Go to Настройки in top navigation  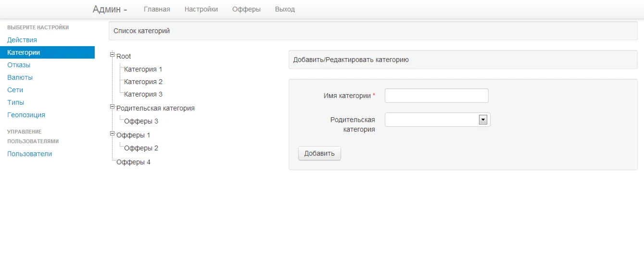pyautogui.click(x=201, y=9)
